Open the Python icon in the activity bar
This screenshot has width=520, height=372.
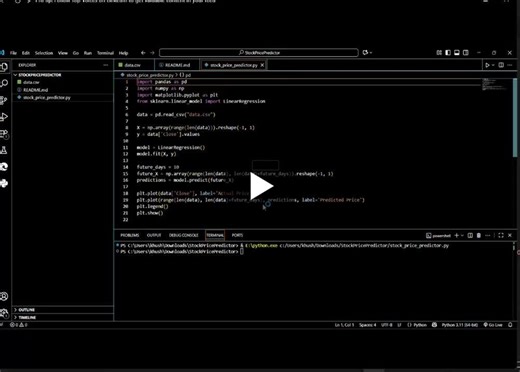click(x=4, y=183)
